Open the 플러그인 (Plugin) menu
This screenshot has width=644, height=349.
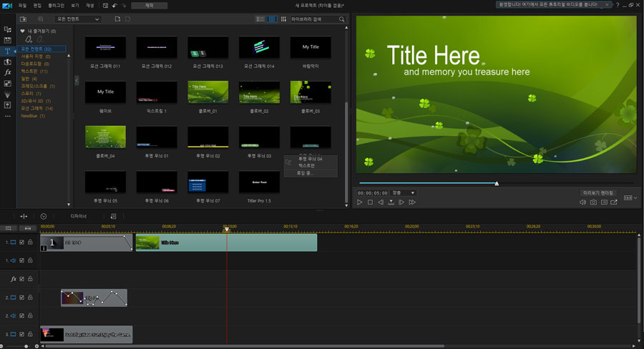click(56, 5)
